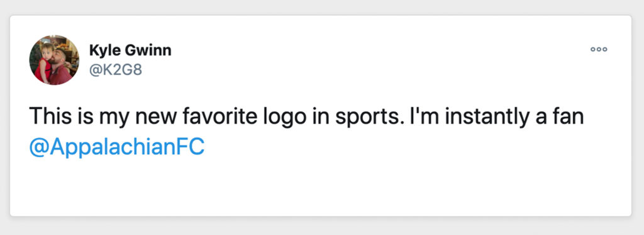Click the gray background outside the tweet card
Screen dimensions: 644x235
pyautogui.click(x=322, y=226)
